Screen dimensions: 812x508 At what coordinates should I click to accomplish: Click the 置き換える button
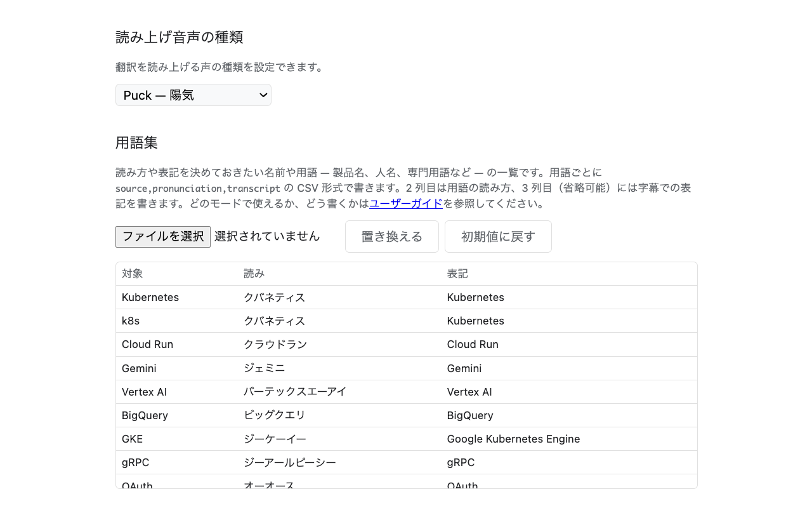click(x=392, y=237)
